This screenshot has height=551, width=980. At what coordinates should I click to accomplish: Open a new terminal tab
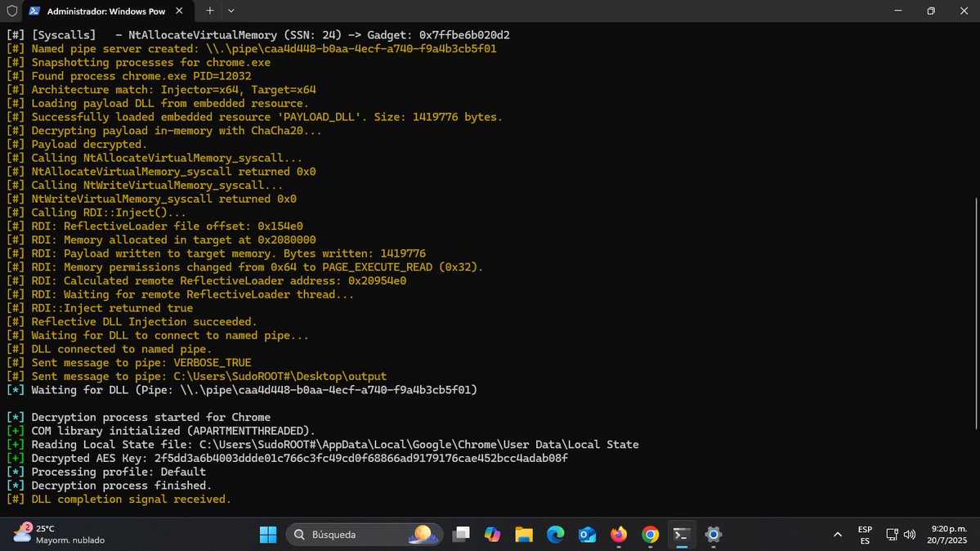tap(210, 11)
